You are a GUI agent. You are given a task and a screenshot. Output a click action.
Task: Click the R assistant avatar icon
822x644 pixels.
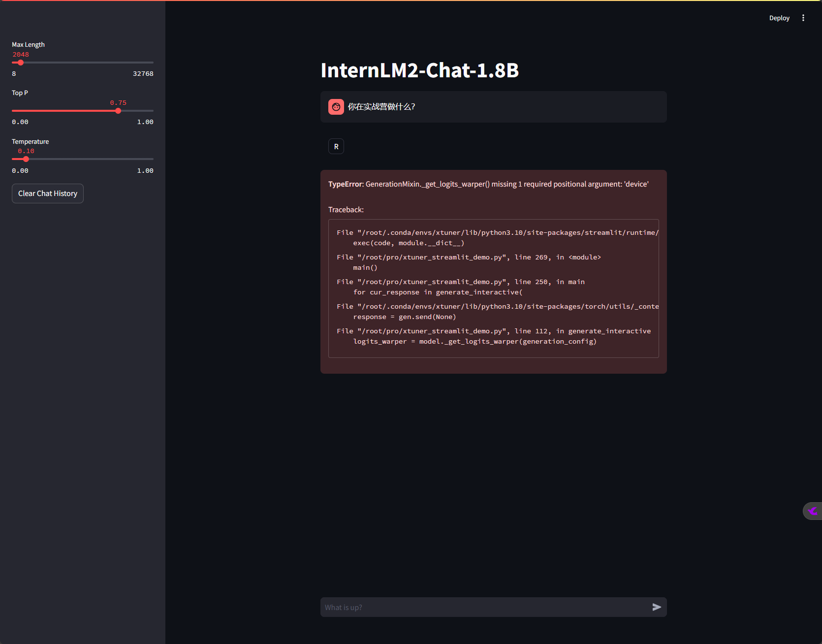pyautogui.click(x=336, y=146)
